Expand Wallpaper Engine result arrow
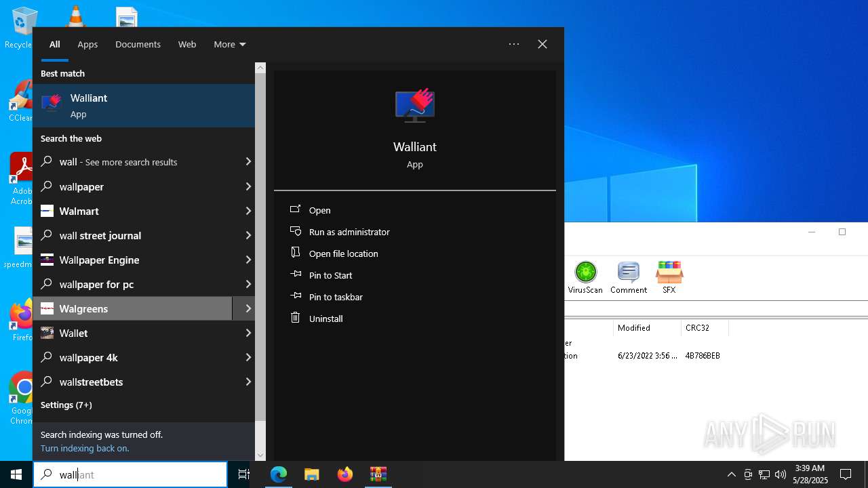The image size is (868, 488). point(248,259)
